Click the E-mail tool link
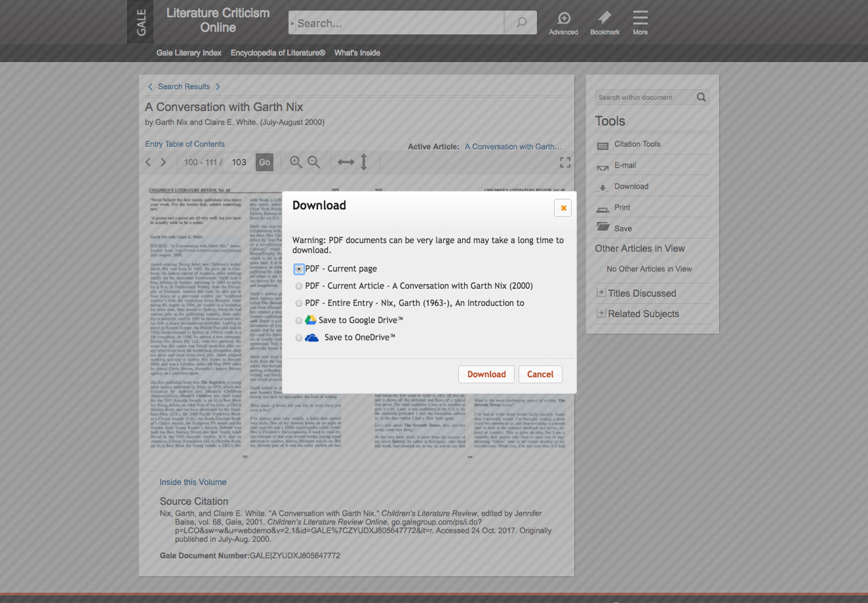Screen dimensions: 868x603 coord(625,165)
